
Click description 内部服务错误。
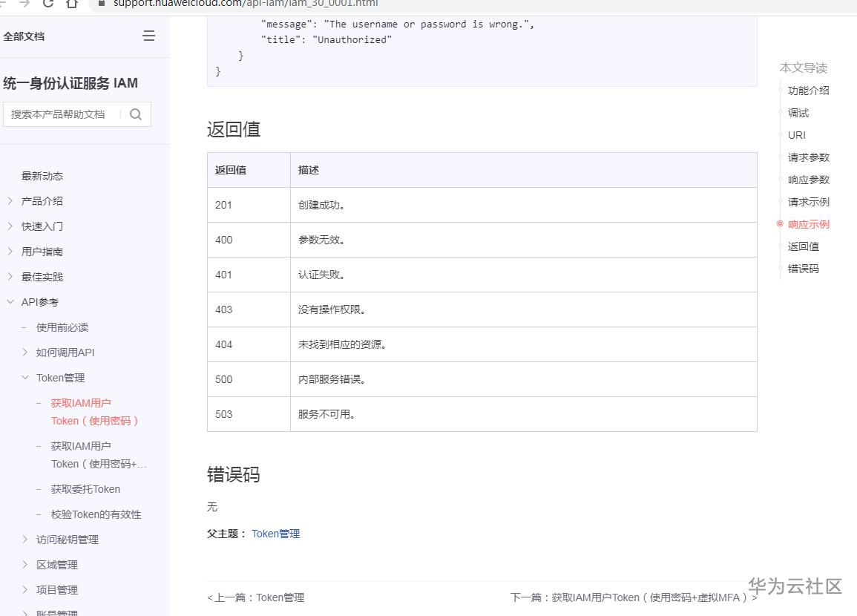click(x=331, y=379)
